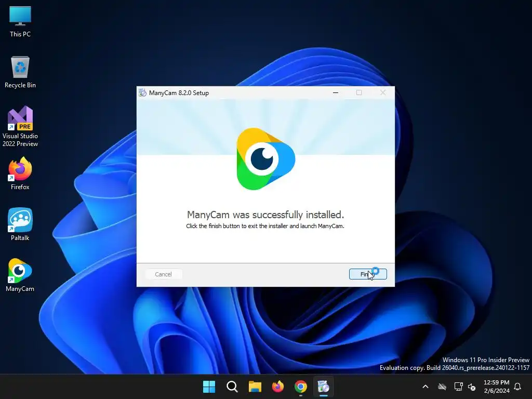This screenshot has height=399, width=532.
Task: Click the 'ManyCam 8.2.0 Setup' title text
Action: (x=179, y=93)
